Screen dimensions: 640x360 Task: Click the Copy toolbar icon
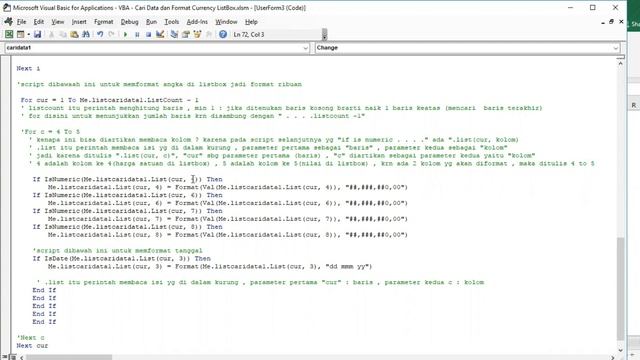pos(62,34)
